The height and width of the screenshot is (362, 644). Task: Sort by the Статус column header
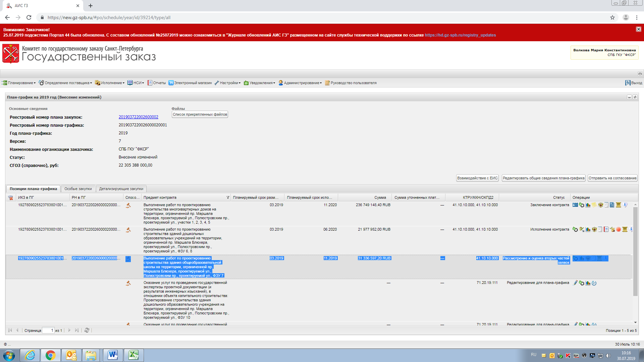click(x=535, y=197)
